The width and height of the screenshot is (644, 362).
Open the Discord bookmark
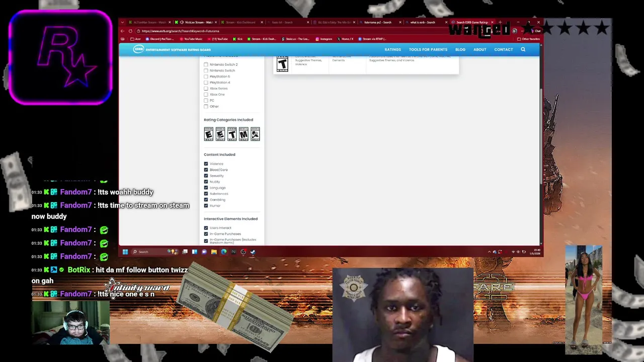159,39
